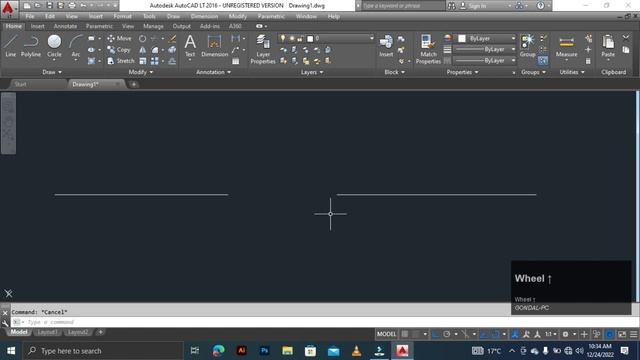
Task: Expand the Draw panel
Action: pos(52,72)
